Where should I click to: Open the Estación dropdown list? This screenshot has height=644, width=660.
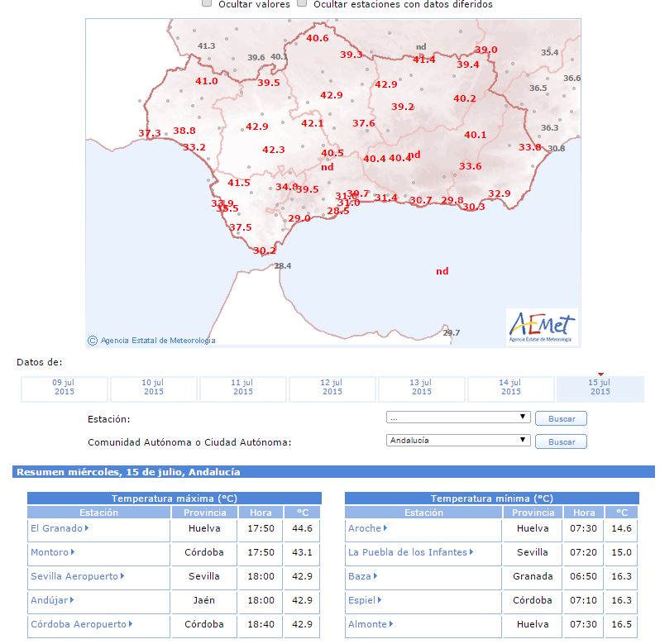point(458,417)
